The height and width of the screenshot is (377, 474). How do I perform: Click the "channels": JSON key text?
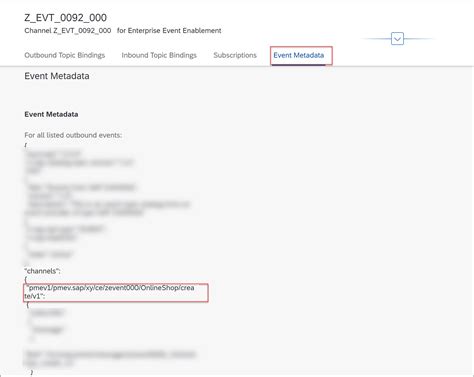point(42,271)
